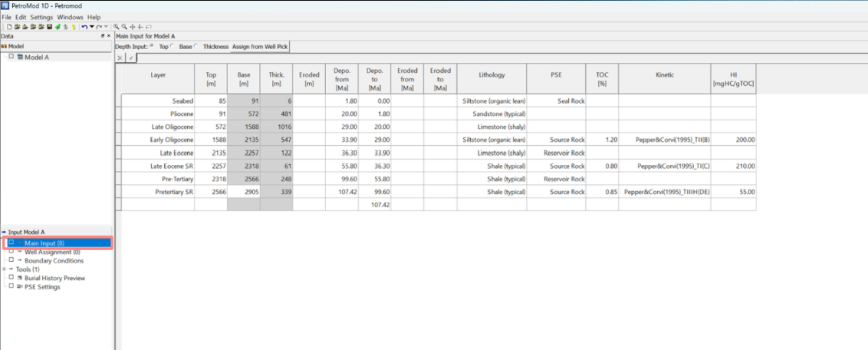This screenshot has height=350, width=868.
Task: Tick the Burial History Preview checkbox
Action: pyautogui.click(x=11, y=277)
